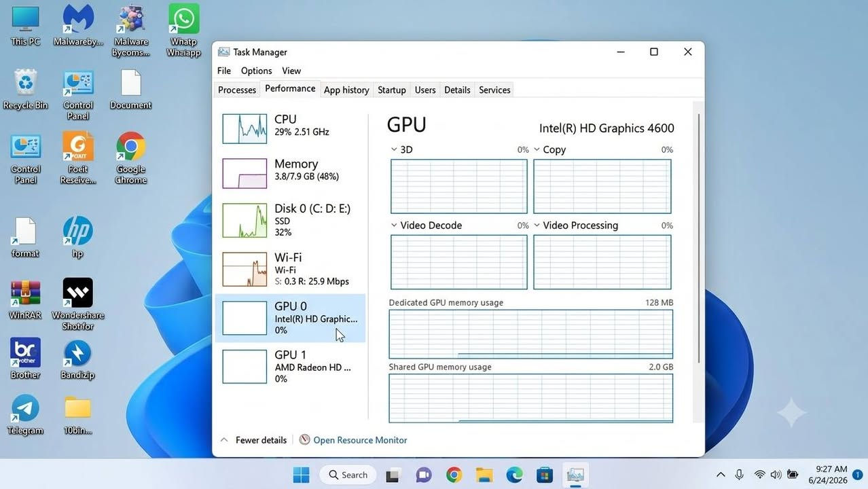
Task: Open the Copy engine dropdown
Action: [537, 149]
